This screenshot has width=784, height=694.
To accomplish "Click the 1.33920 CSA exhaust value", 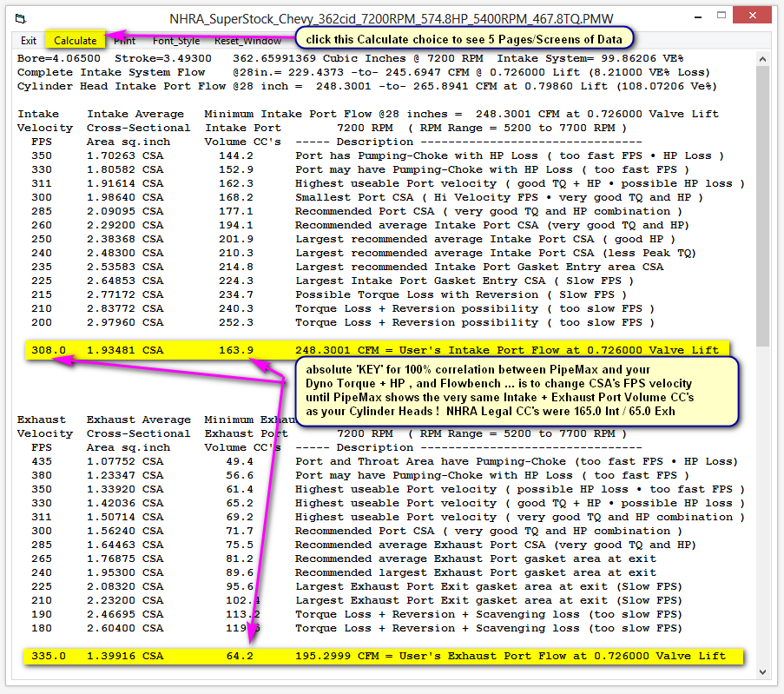I will 125,489.
